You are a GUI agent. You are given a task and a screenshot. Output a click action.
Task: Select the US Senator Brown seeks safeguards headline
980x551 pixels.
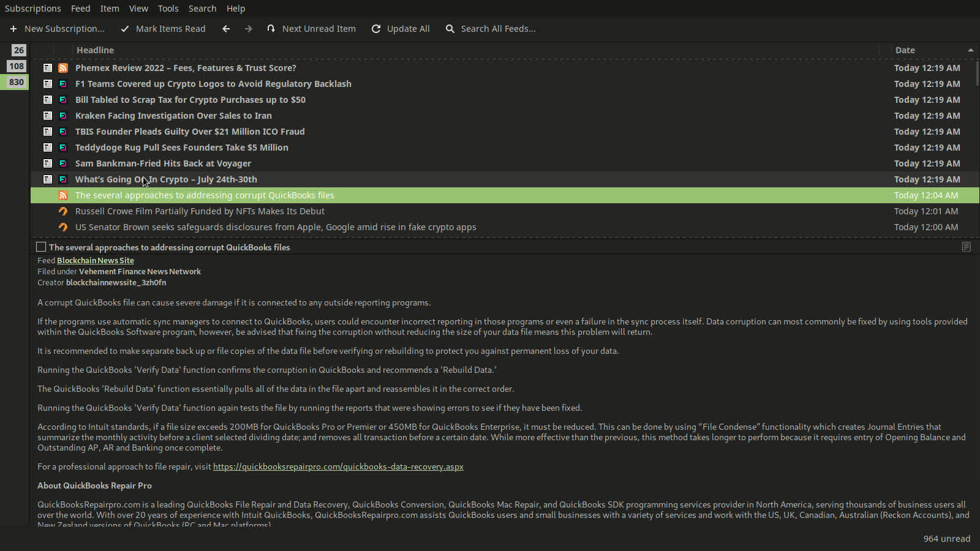pyautogui.click(x=276, y=227)
